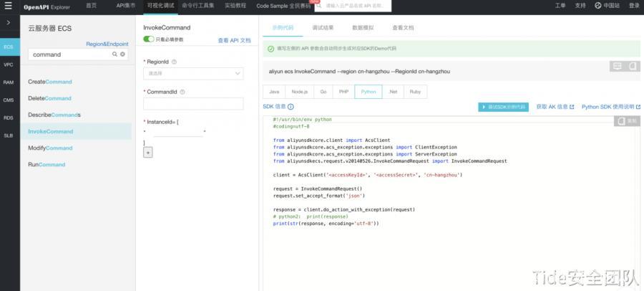Open the 获取 AK 信息 link
This screenshot has height=291, width=644.
pos(555,107)
